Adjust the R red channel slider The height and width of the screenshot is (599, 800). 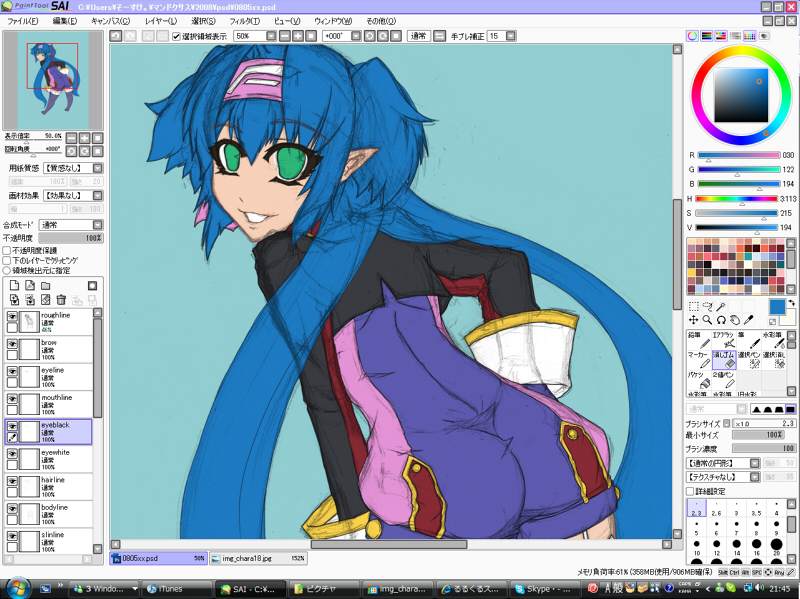click(738, 155)
